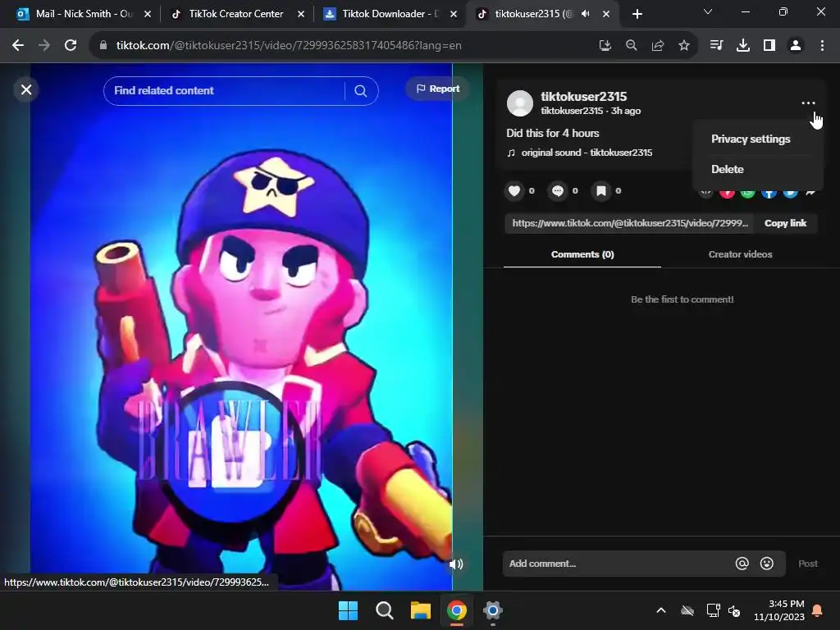Click the Post comment button
The height and width of the screenshot is (630, 840).
point(807,564)
